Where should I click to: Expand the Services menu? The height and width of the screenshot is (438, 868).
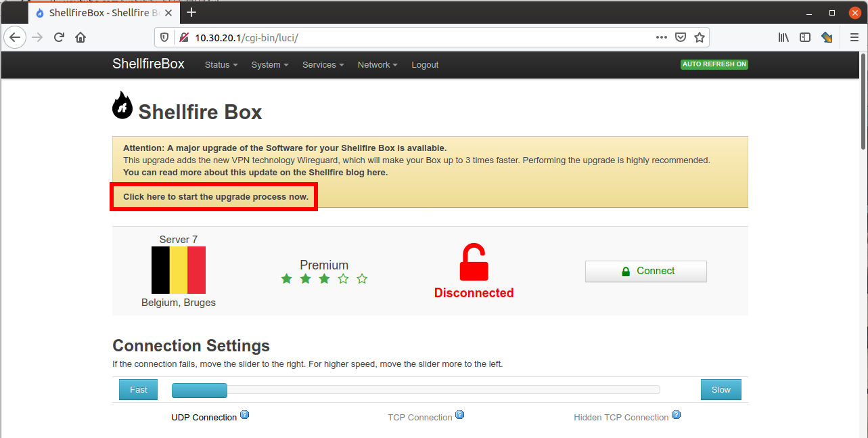pos(323,65)
